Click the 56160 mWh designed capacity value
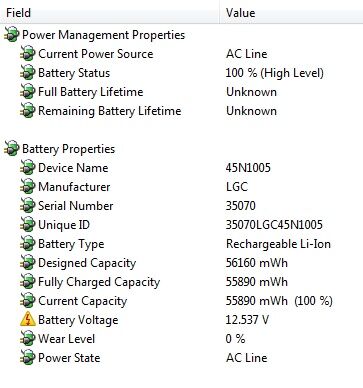 pos(257,263)
